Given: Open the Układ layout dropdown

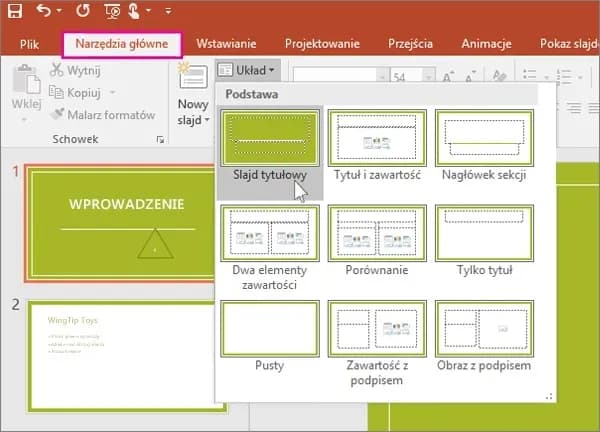Looking at the screenshot, I should (x=245, y=71).
